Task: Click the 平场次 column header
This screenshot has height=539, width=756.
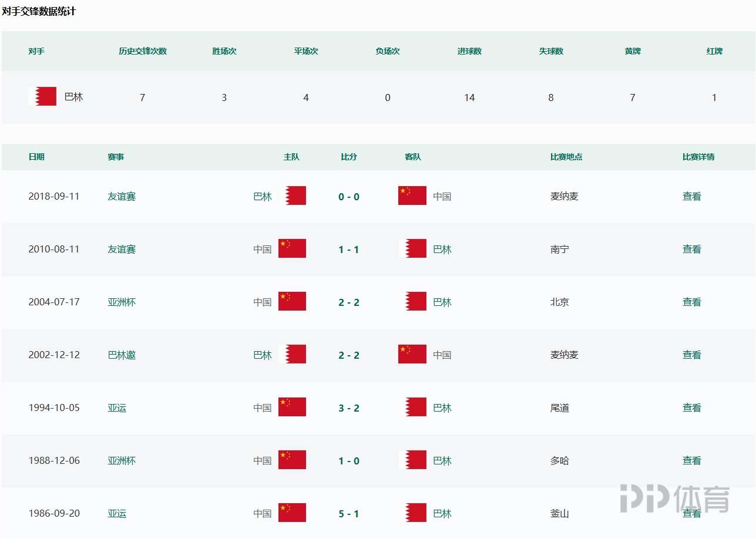Action: 306,51
